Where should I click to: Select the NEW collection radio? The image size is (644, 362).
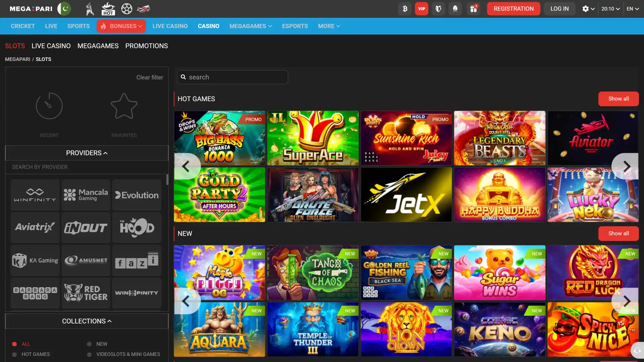89,344
